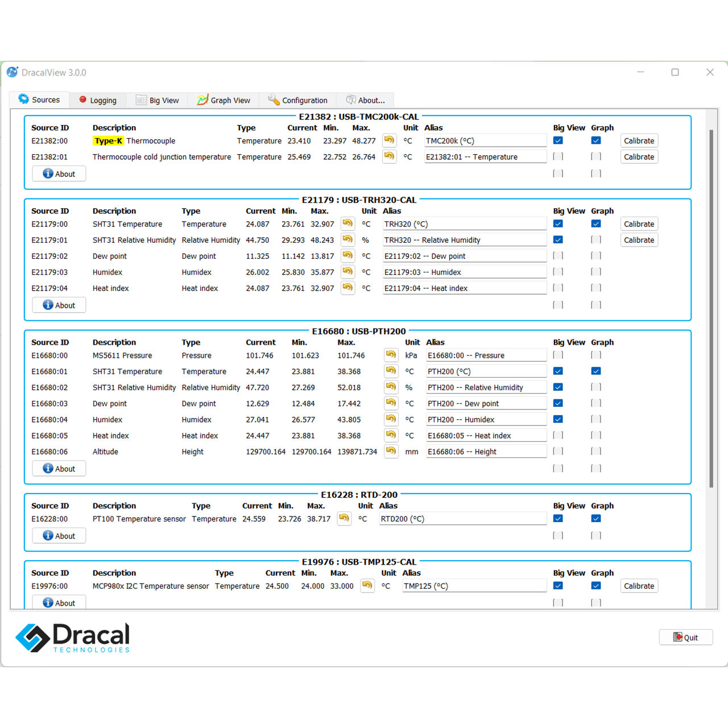
Task: Uncheck Big View for TMC200k (°C)
Action: (558, 140)
